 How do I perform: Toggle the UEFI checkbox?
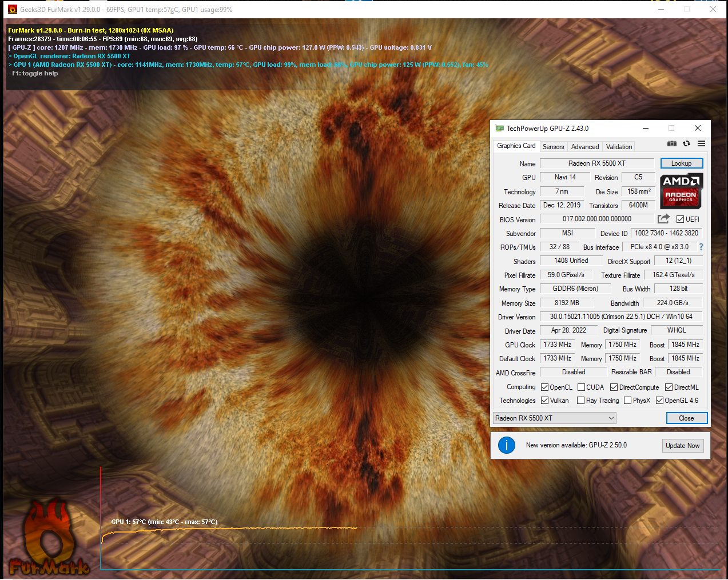click(681, 219)
